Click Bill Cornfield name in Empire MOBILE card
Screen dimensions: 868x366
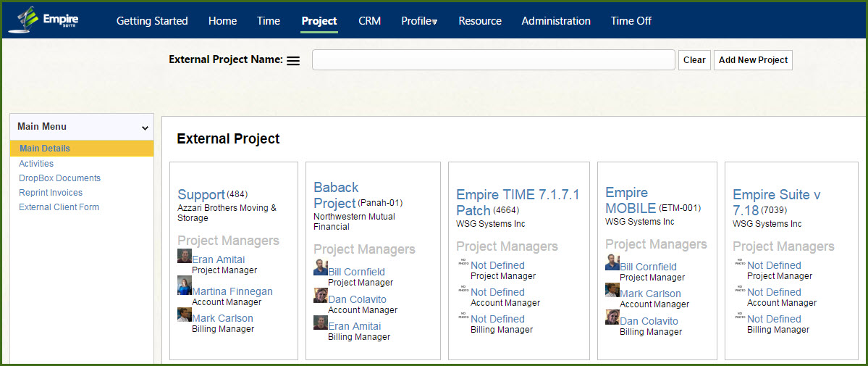[x=648, y=267]
